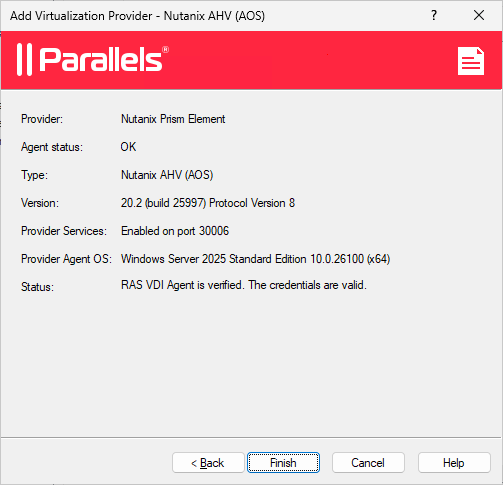
Task: Click the Provider Services label
Action: point(64,231)
